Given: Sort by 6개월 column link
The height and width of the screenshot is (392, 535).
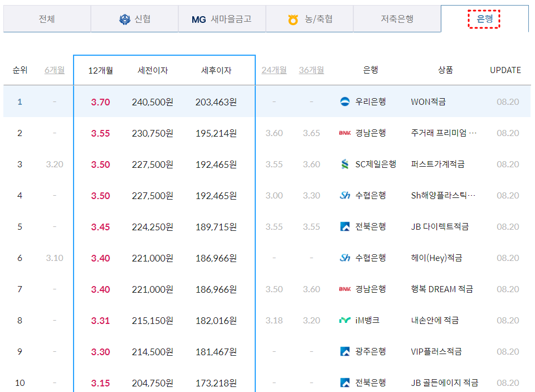Looking at the screenshot, I should tap(55, 70).
